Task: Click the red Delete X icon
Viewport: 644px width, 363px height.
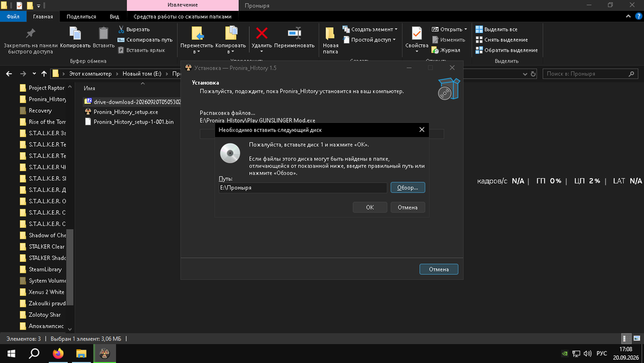Action: tap(261, 33)
